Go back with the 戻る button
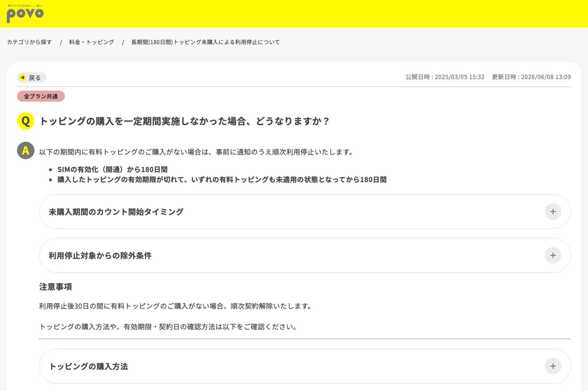 pos(31,78)
